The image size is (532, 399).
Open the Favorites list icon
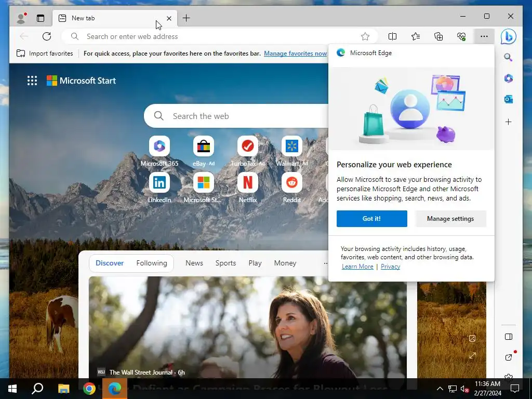point(416,36)
